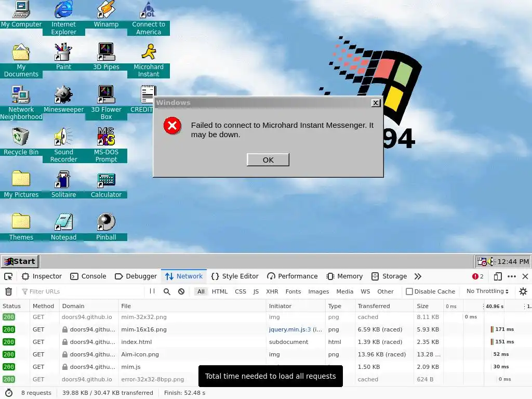Open jquery.min.js:3 initiator link

pyautogui.click(x=290, y=329)
